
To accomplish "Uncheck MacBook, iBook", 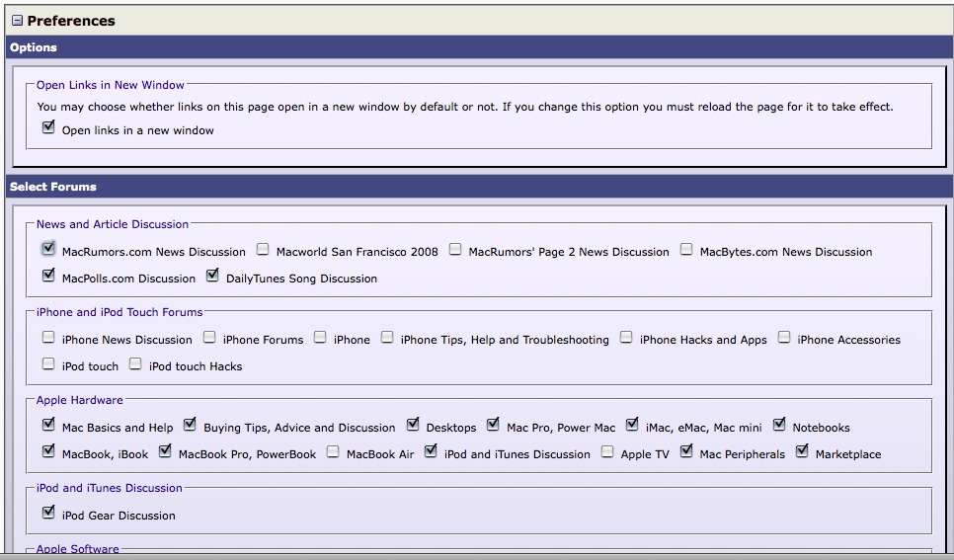I will [48, 451].
